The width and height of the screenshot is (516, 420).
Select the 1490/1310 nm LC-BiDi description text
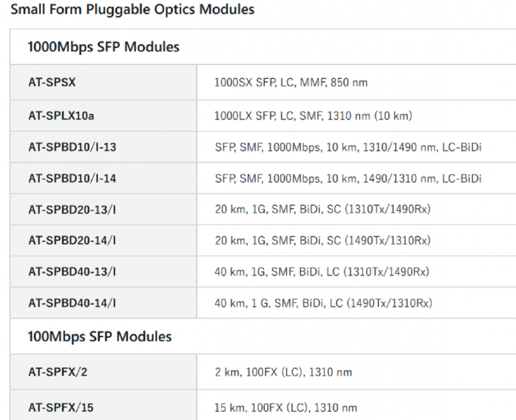(348, 179)
